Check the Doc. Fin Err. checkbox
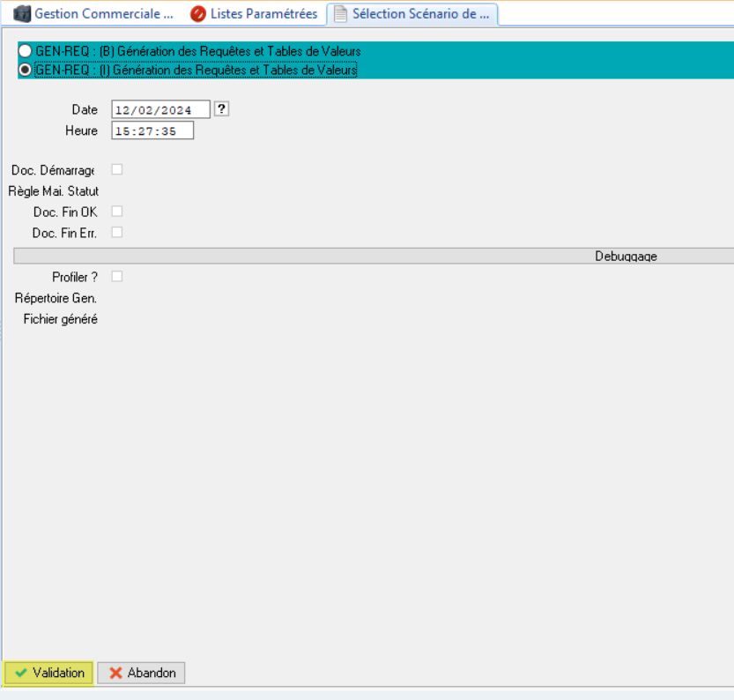This screenshot has height=700, width=734. [x=116, y=233]
